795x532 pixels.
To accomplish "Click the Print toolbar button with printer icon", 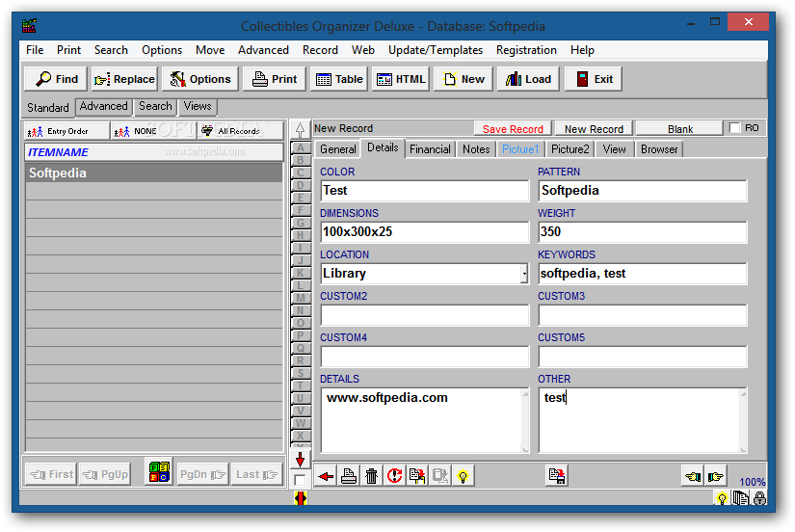I will [275, 79].
